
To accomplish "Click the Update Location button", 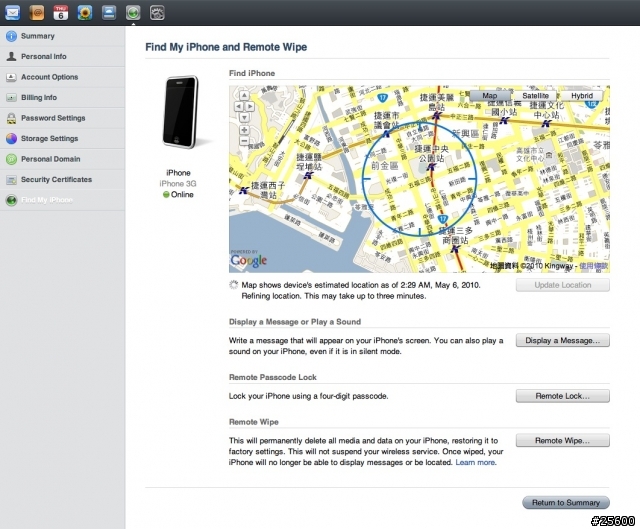I will (x=562, y=285).
